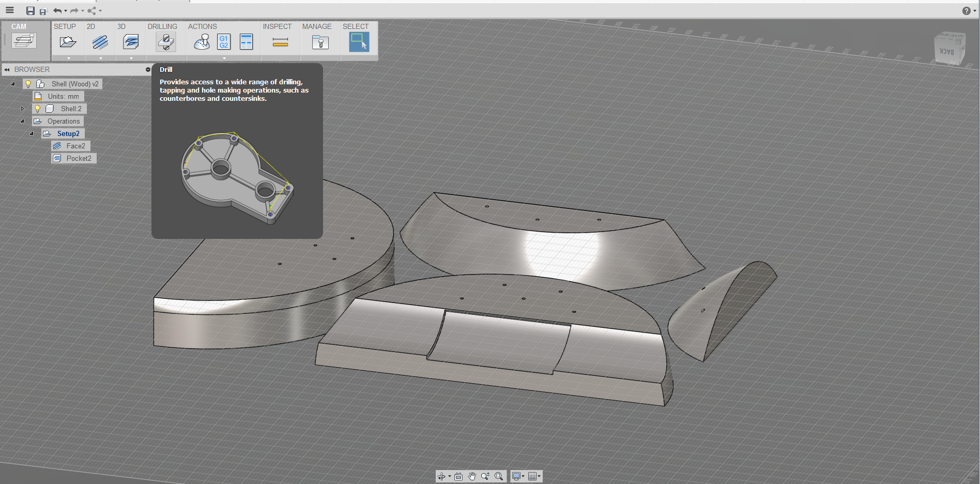Screen dimensions: 980x484
Task: Select the Face2 operation
Action: [x=71, y=146]
